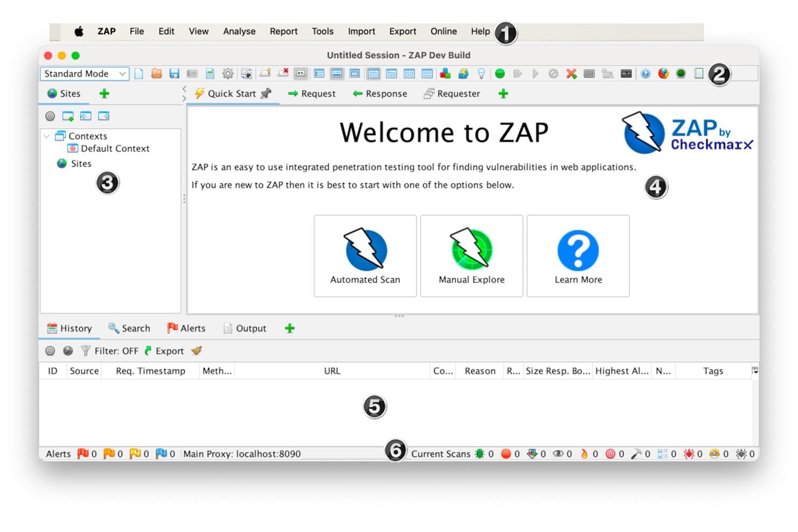Image resolution: width=798 pixels, height=532 pixels.
Task: Click the Open Session folder icon
Action: click(156, 74)
